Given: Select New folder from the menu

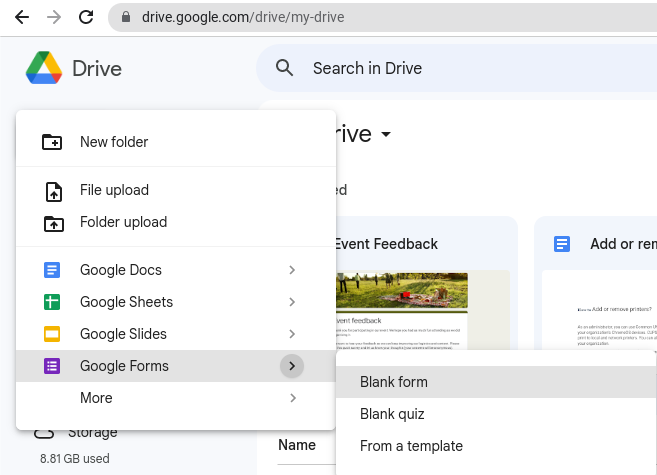Looking at the screenshot, I should (176, 142).
